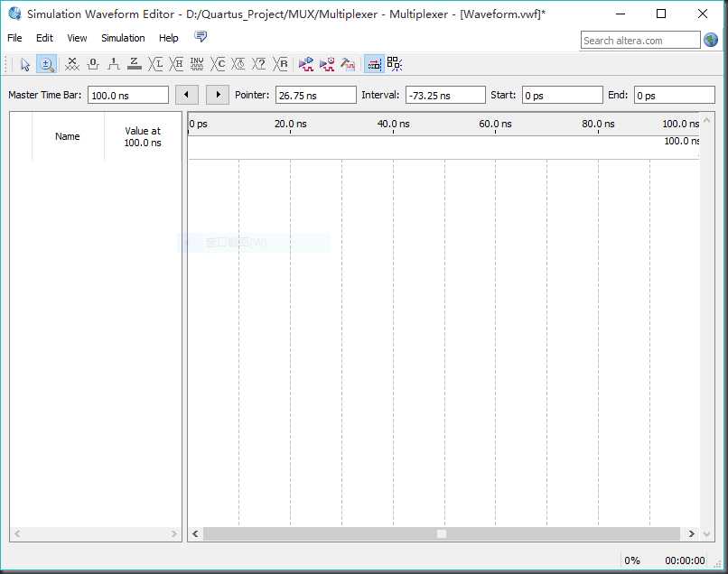The width and height of the screenshot is (728, 574).
Task: Click the Search altera.com field
Action: 640,41
